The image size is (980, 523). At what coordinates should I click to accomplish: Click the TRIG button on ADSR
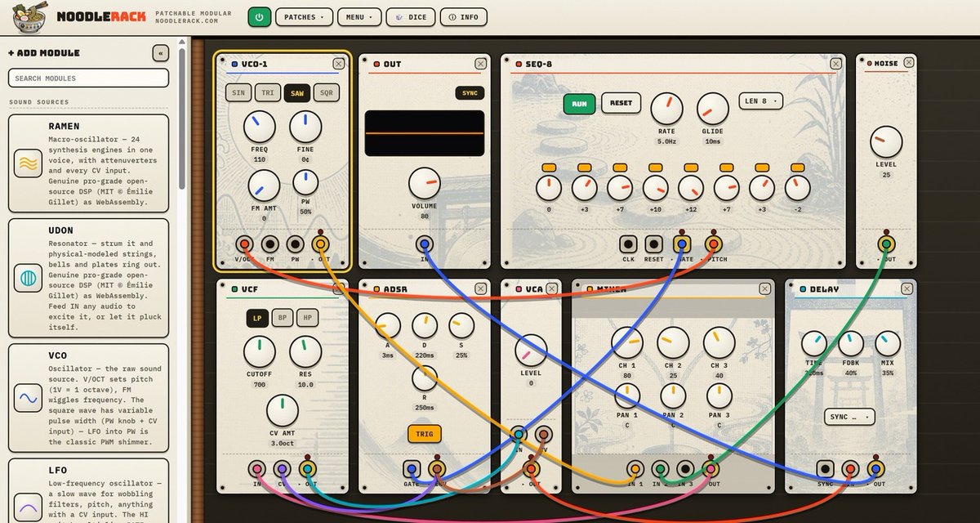(x=424, y=433)
